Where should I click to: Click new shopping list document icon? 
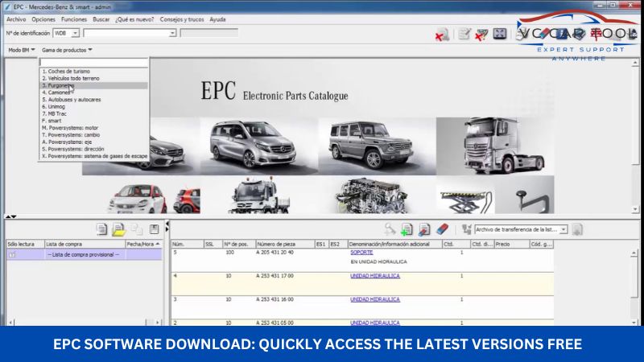point(101,229)
